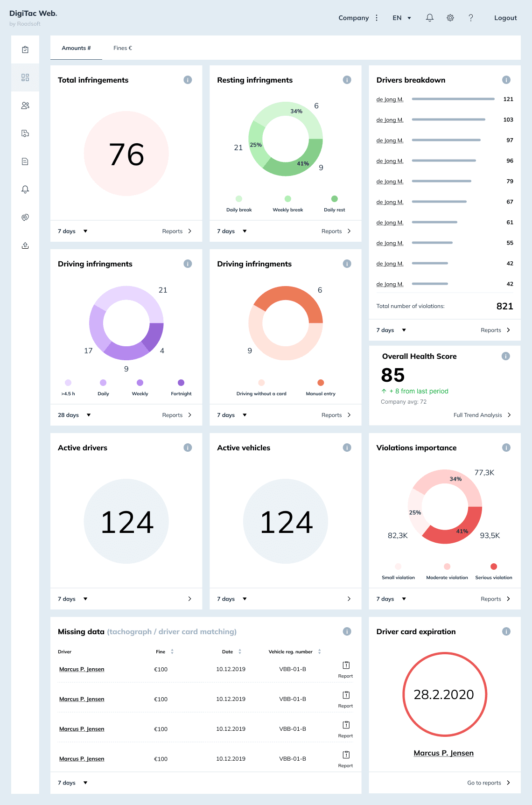Image resolution: width=532 pixels, height=805 pixels.
Task: Expand the 28 days period dropdown
Action: coord(74,415)
